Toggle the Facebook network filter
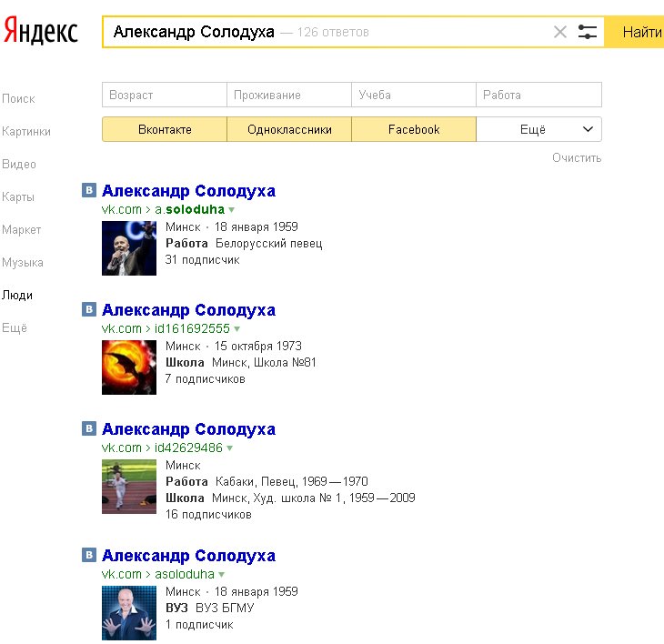This screenshot has width=664, height=644. pyautogui.click(x=414, y=129)
